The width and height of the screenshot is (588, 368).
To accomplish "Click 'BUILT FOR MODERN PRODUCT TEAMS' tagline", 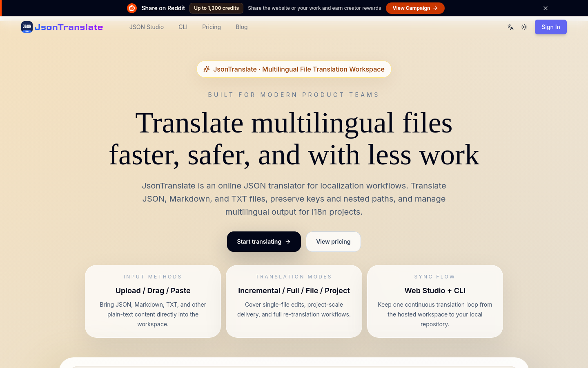I will (x=294, y=95).
